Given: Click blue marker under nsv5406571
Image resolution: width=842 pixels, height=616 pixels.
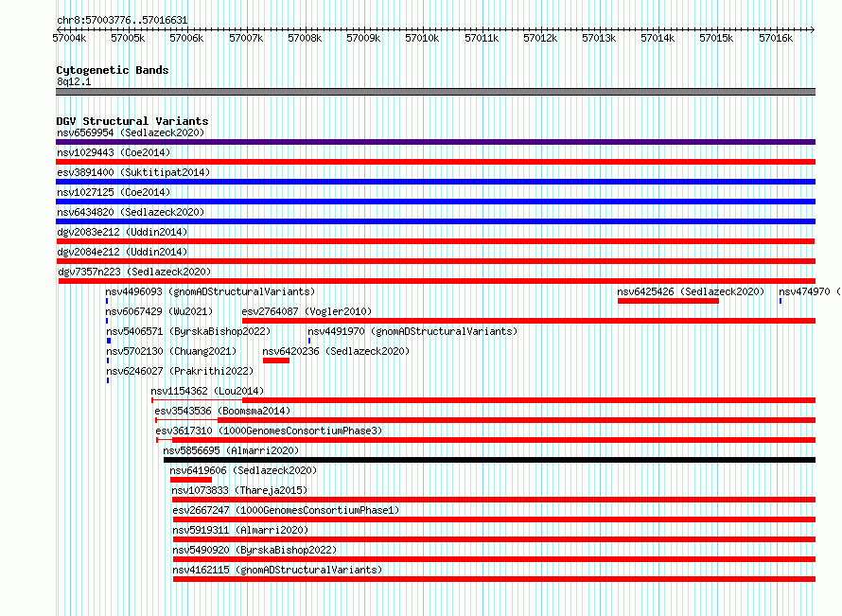Looking at the screenshot, I should (x=109, y=341).
